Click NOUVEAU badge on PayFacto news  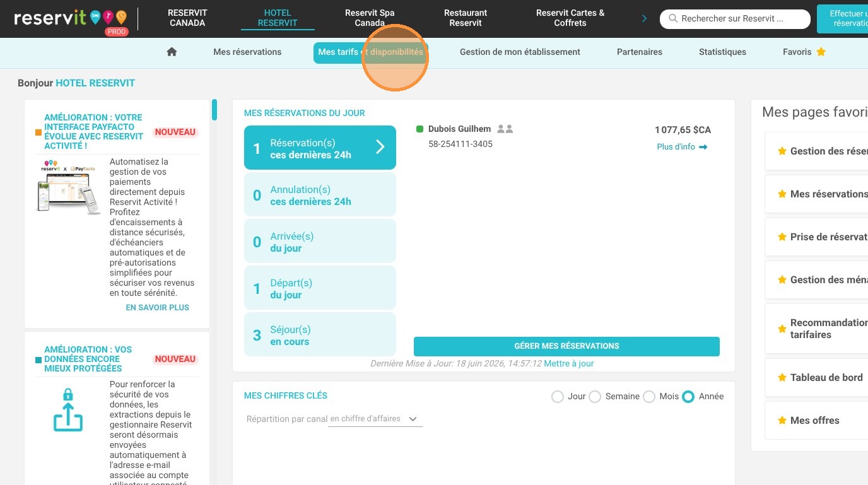point(175,132)
